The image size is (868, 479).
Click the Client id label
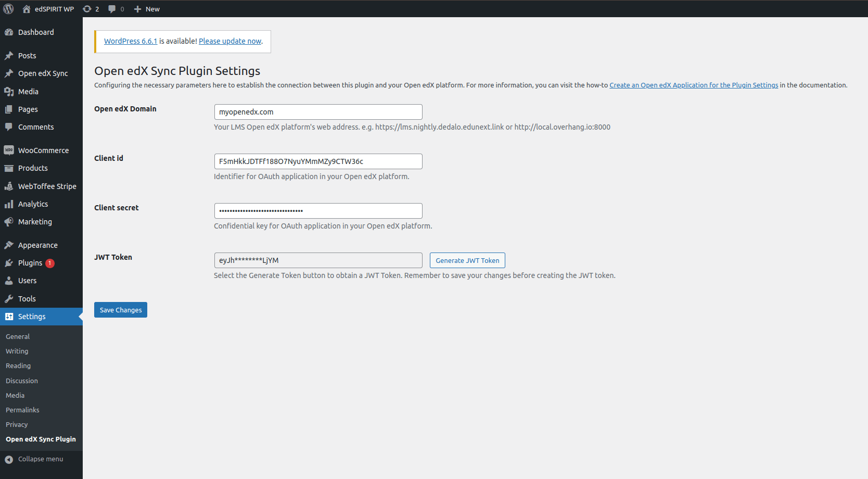(109, 158)
